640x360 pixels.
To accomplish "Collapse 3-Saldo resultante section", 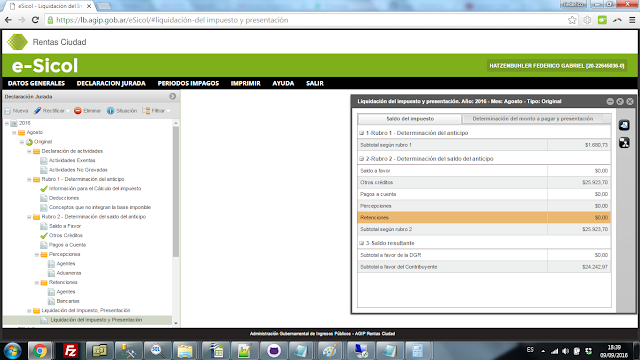I will 362,243.
